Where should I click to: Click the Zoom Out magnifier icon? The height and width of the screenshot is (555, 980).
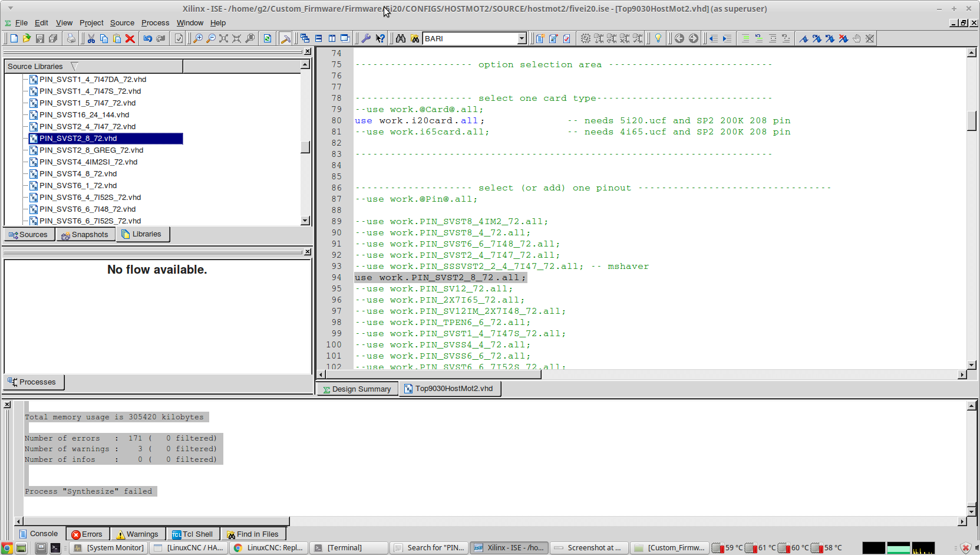click(x=211, y=38)
